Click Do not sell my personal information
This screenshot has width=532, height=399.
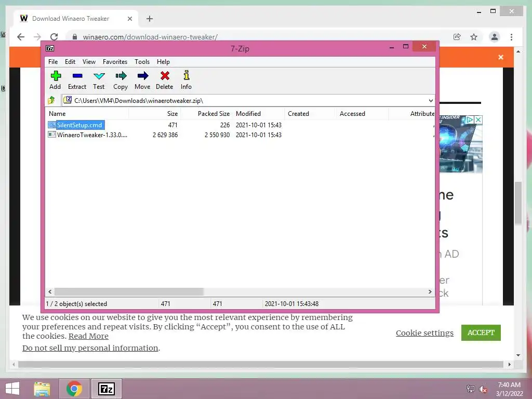pos(90,348)
